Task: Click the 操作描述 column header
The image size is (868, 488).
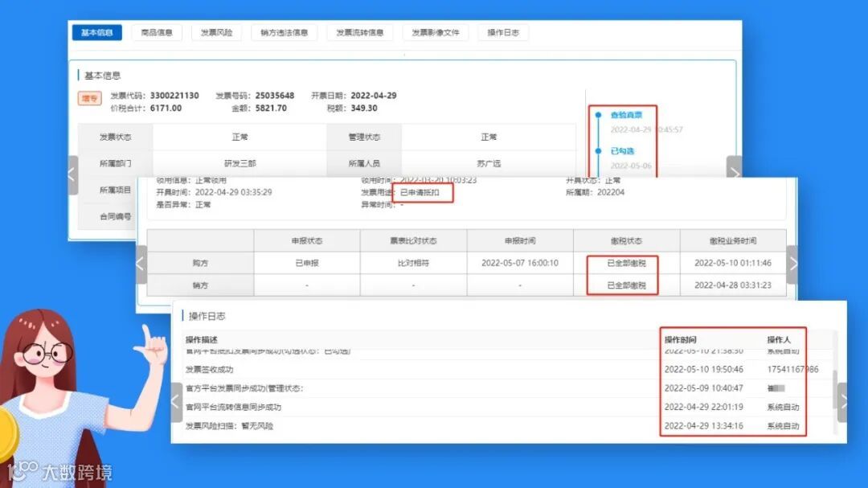Action: (x=202, y=339)
